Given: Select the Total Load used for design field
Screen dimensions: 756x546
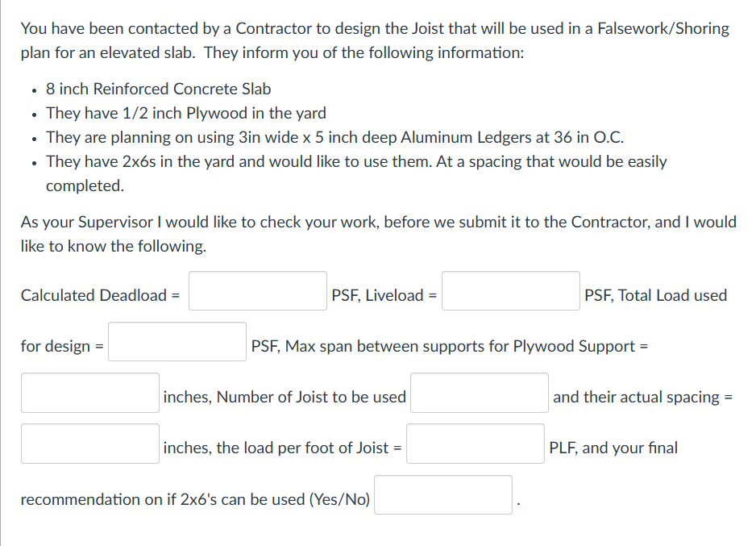Looking at the screenshot, I should pos(176,340).
